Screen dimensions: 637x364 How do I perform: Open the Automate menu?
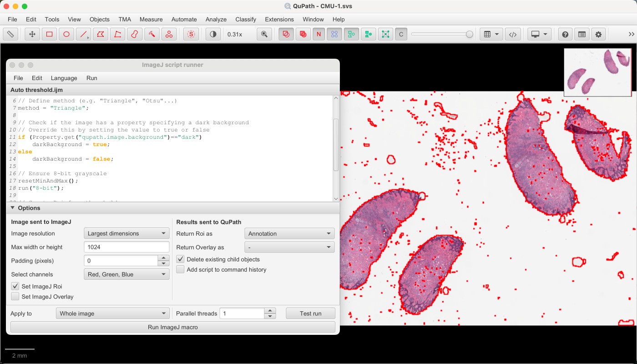click(x=184, y=19)
